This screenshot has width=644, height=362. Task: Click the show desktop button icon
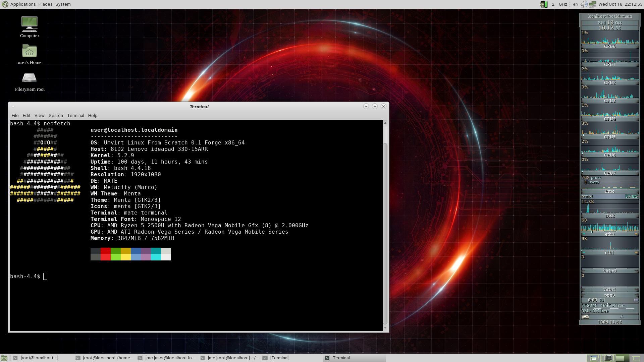tap(4, 358)
